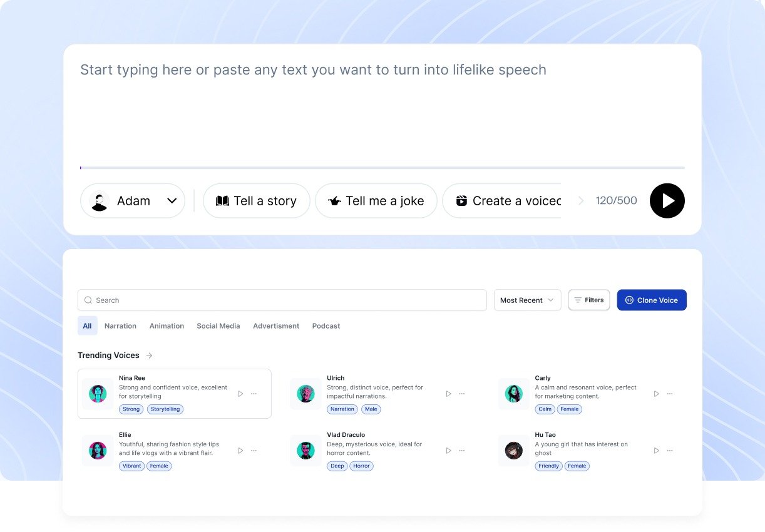
Task: Play Vlad Draculo's voice preview
Action: point(448,451)
